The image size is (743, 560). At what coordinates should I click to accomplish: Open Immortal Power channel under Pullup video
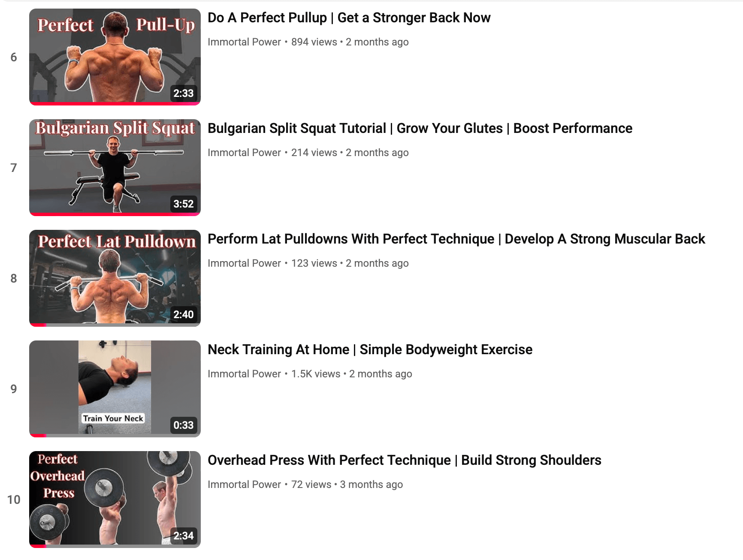click(244, 42)
